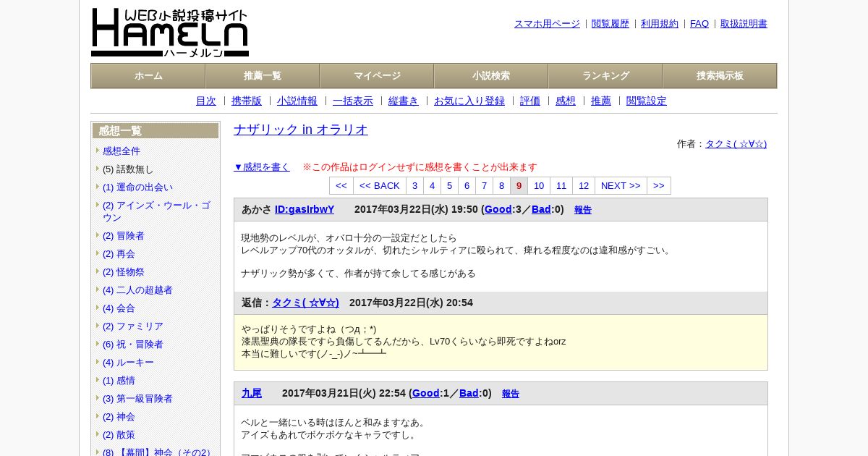This screenshot has height=456, width=868.
Task: Open 小説検索 in main navigation
Action: tap(491, 76)
